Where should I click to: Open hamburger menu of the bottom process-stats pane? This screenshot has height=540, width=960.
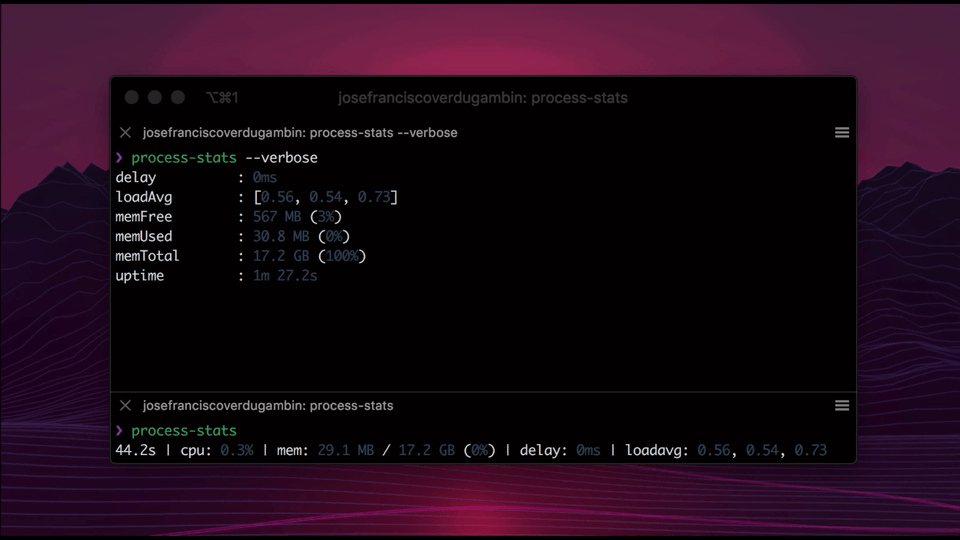click(x=842, y=406)
